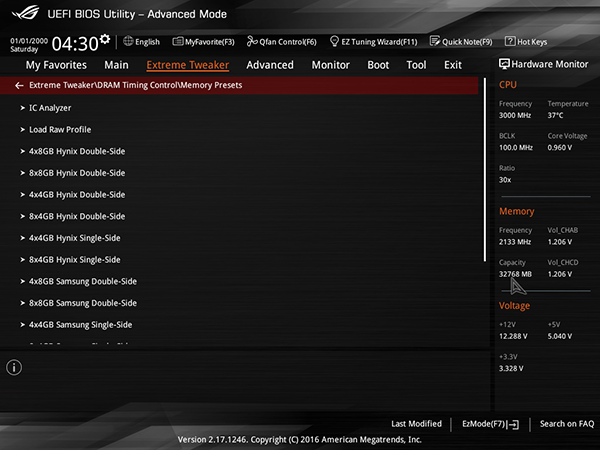Expand 8x8GB Hynix Double-Side arrow
This screenshot has width=600, height=450.
point(23,173)
